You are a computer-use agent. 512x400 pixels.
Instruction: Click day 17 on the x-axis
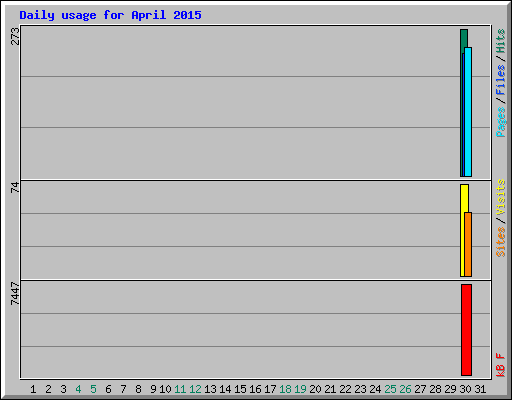[270, 389]
